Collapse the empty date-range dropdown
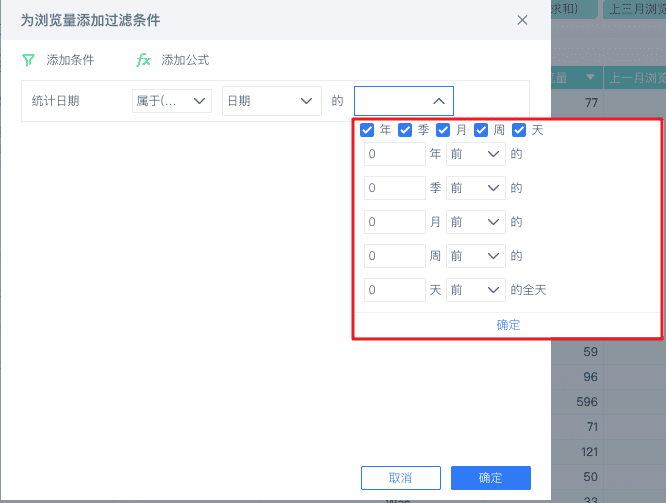This screenshot has width=666, height=503. [x=404, y=101]
